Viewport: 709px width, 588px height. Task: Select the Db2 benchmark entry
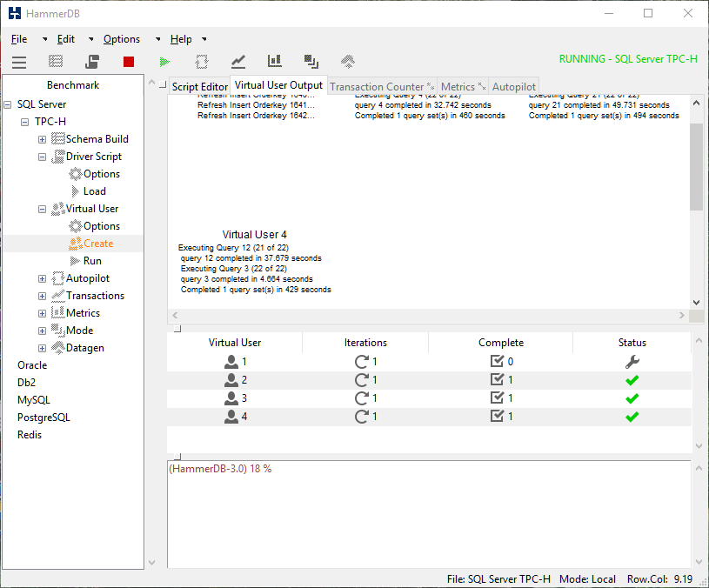[26, 383]
